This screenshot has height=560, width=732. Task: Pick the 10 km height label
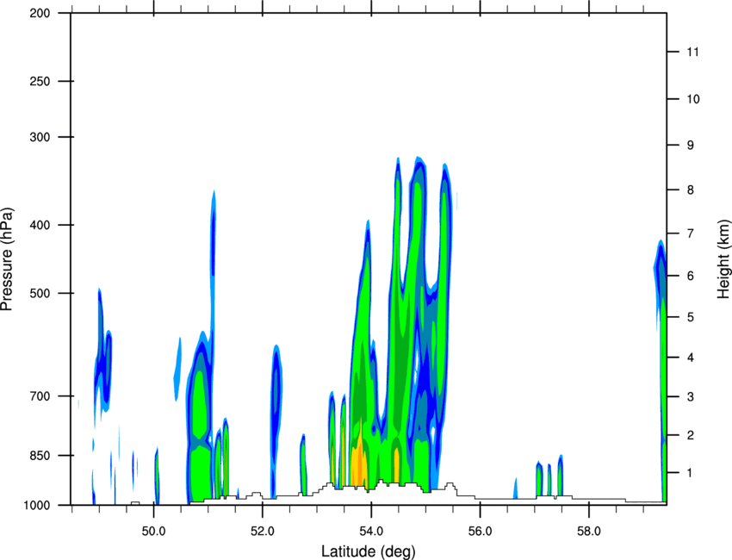[693, 99]
